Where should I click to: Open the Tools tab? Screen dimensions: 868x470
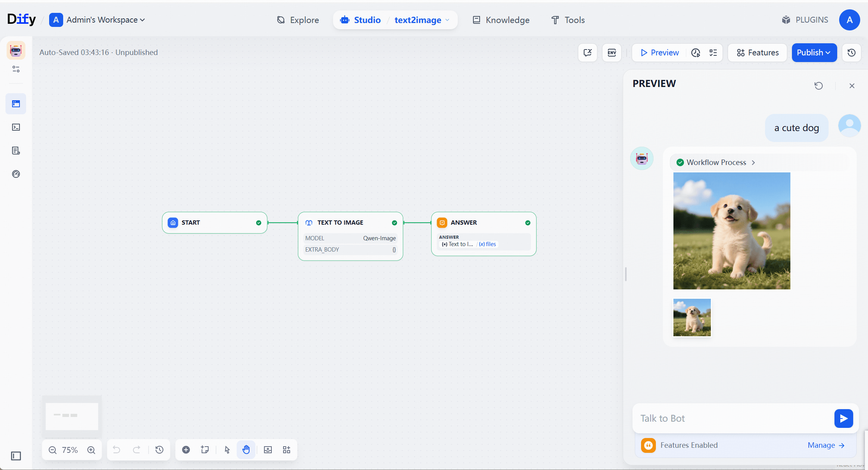click(x=568, y=20)
